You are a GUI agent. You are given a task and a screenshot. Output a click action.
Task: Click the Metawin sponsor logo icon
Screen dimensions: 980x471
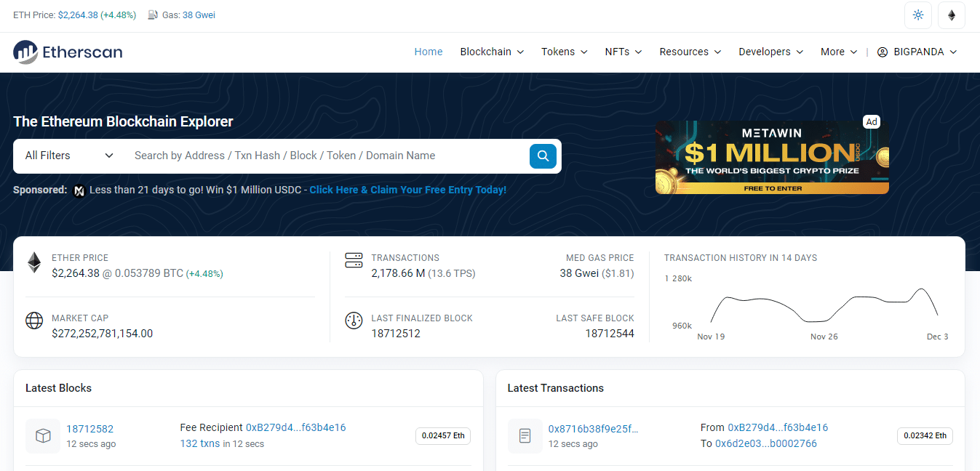79,190
